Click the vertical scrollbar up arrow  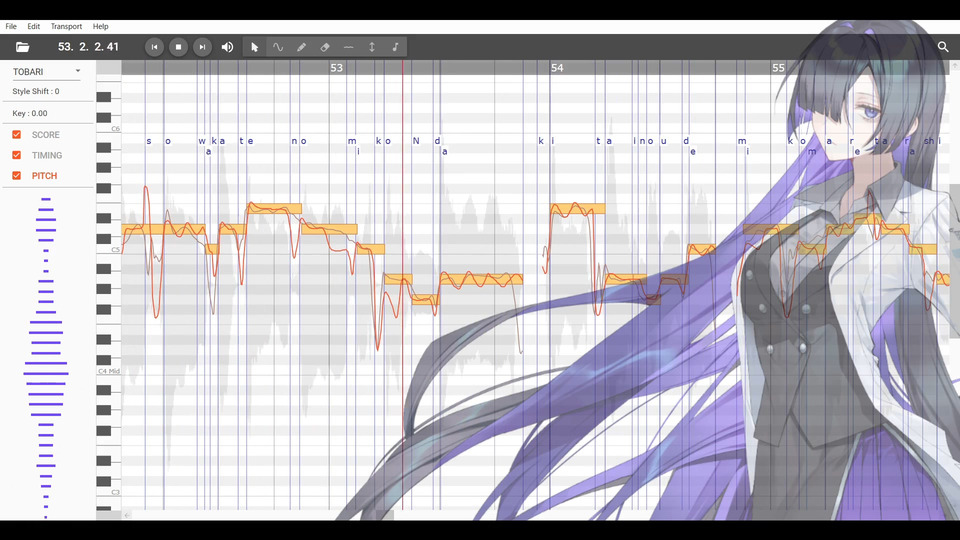[954, 65]
